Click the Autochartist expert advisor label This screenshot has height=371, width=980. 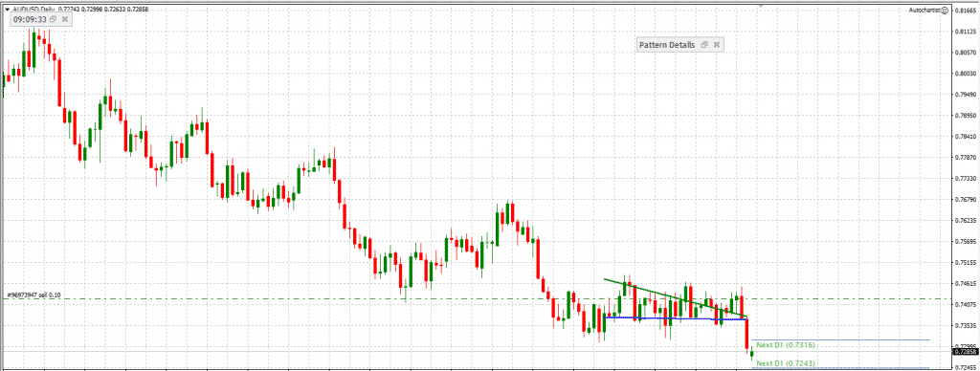point(925,11)
